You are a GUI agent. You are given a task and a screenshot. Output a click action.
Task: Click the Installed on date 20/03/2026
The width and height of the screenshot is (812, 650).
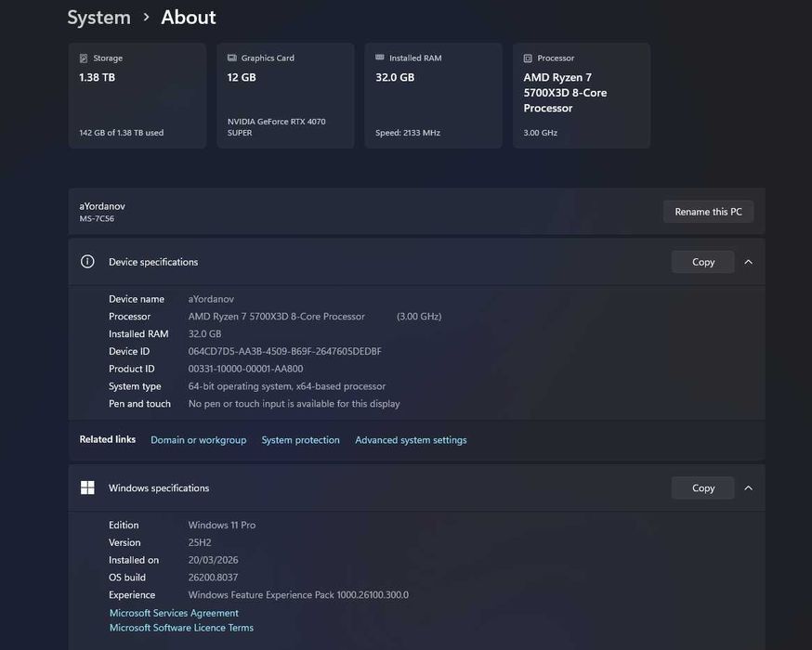(213, 560)
